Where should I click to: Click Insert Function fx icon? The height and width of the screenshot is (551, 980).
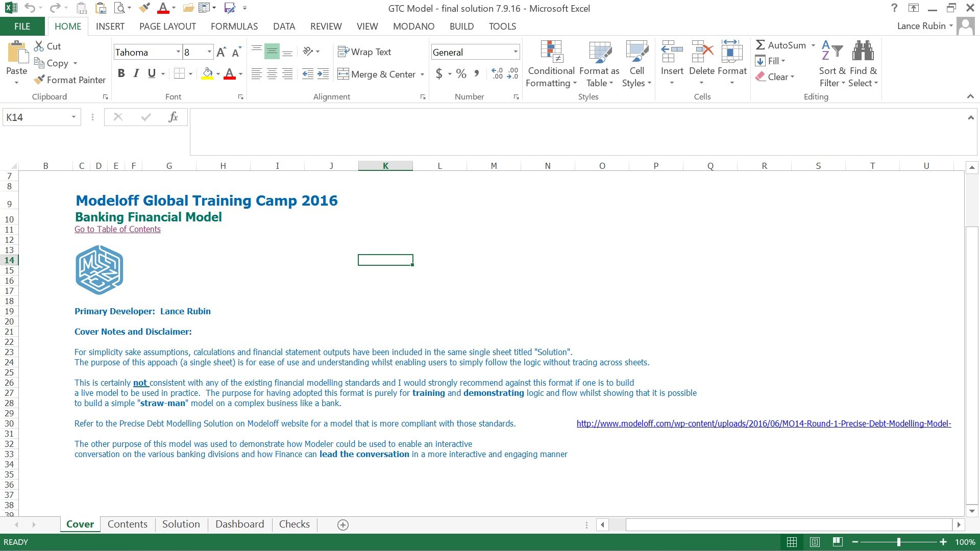tap(173, 117)
